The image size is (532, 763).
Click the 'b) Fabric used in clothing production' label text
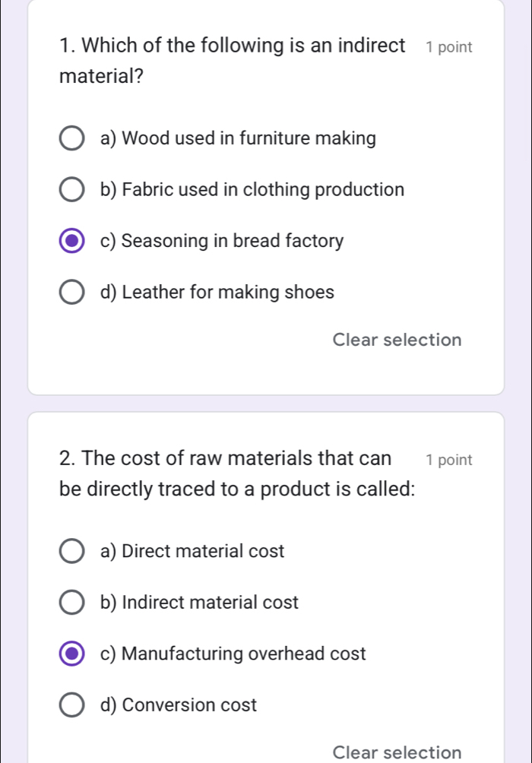(x=252, y=190)
